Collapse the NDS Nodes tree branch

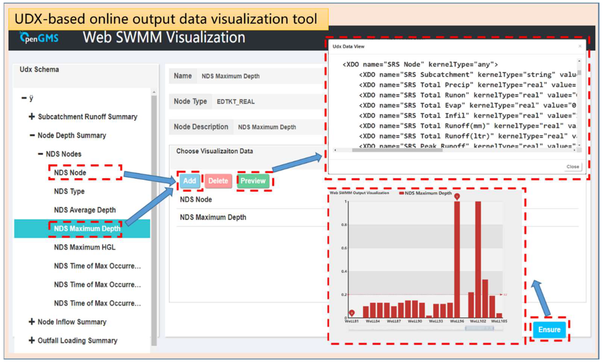40,154
